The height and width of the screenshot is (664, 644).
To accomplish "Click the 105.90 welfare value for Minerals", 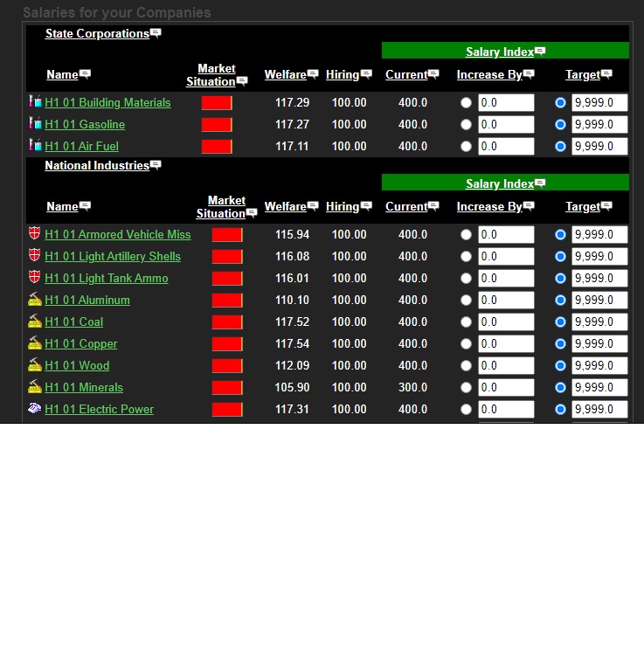I will [x=292, y=387].
